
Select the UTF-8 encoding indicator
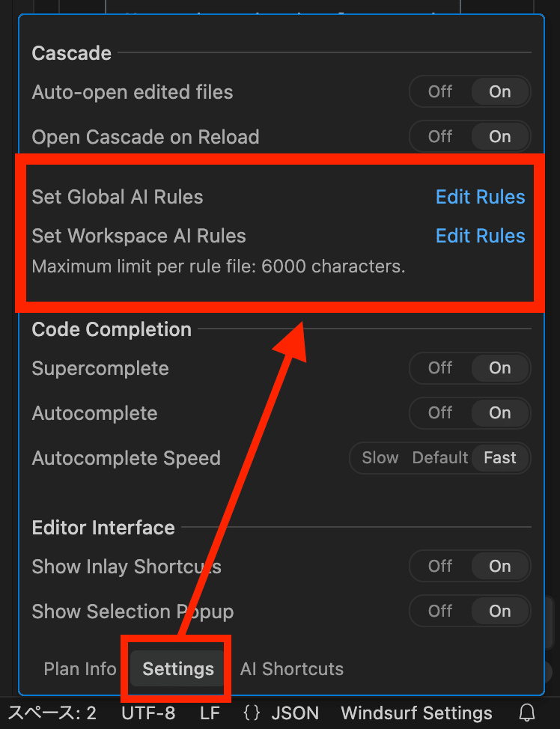148,713
